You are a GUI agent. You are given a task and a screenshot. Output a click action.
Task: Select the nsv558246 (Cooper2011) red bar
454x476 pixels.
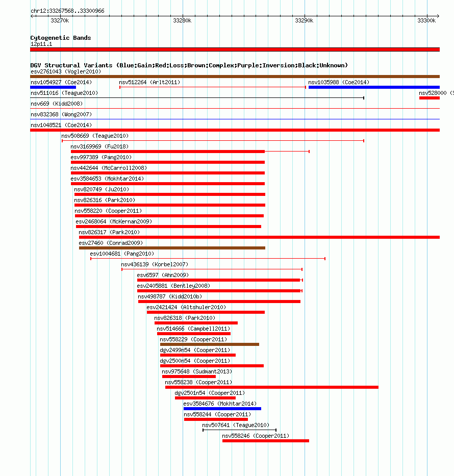click(x=266, y=441)
